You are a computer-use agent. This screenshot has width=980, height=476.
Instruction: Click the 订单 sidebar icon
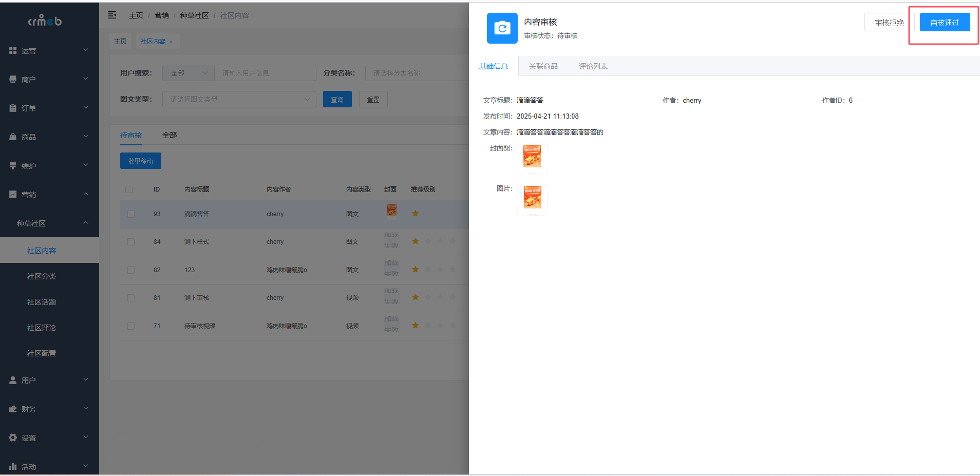[13, 108]
